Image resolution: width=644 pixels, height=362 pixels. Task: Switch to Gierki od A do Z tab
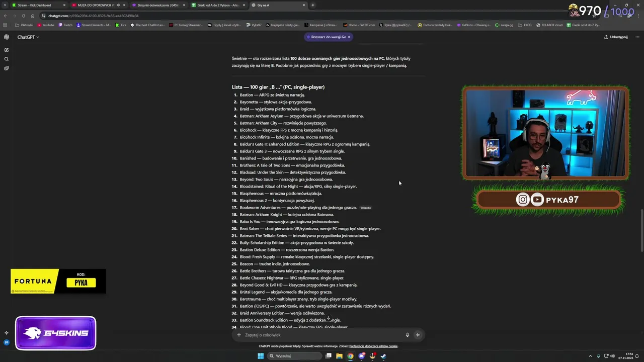[x=218, y=5]
